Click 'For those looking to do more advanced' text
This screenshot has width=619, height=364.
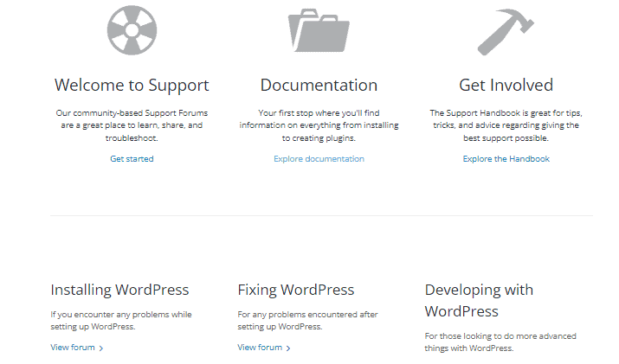[x=500, y=342]
